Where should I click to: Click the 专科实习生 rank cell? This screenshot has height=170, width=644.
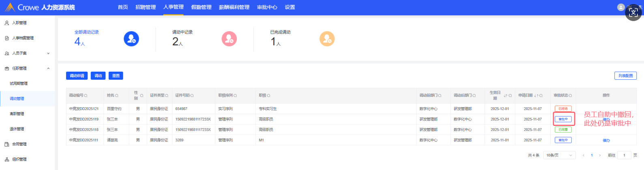(268, 109)
